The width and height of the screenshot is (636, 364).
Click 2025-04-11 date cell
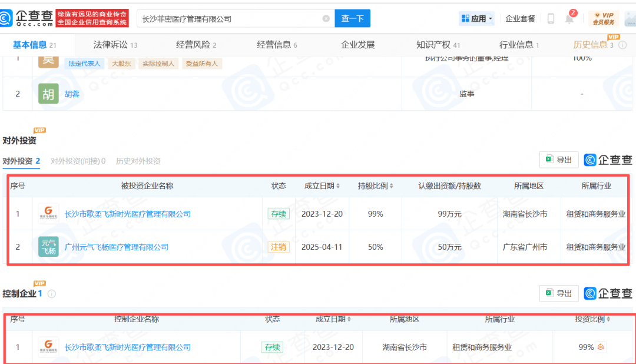(x=322, y=247)
